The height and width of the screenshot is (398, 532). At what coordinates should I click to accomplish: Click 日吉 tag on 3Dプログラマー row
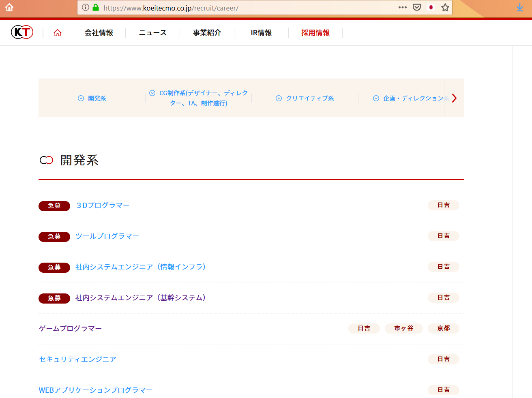coord(444,205)
